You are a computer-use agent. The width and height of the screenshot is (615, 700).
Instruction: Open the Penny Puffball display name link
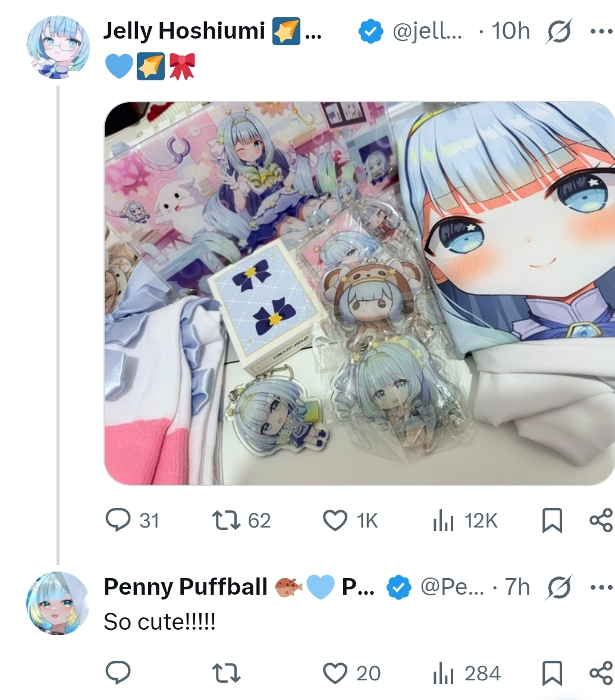tap(186, 586)
